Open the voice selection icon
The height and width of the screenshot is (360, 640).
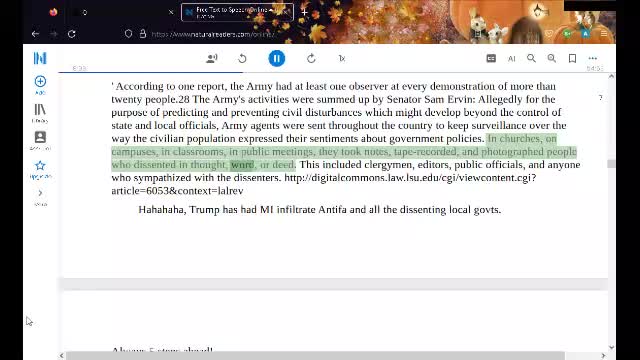point(211,58)
